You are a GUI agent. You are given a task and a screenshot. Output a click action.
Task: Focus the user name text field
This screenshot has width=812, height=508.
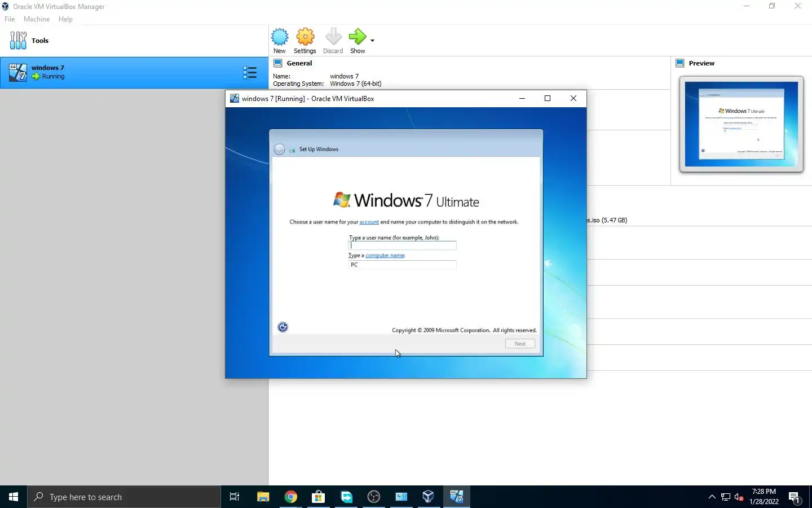point(403,246)
